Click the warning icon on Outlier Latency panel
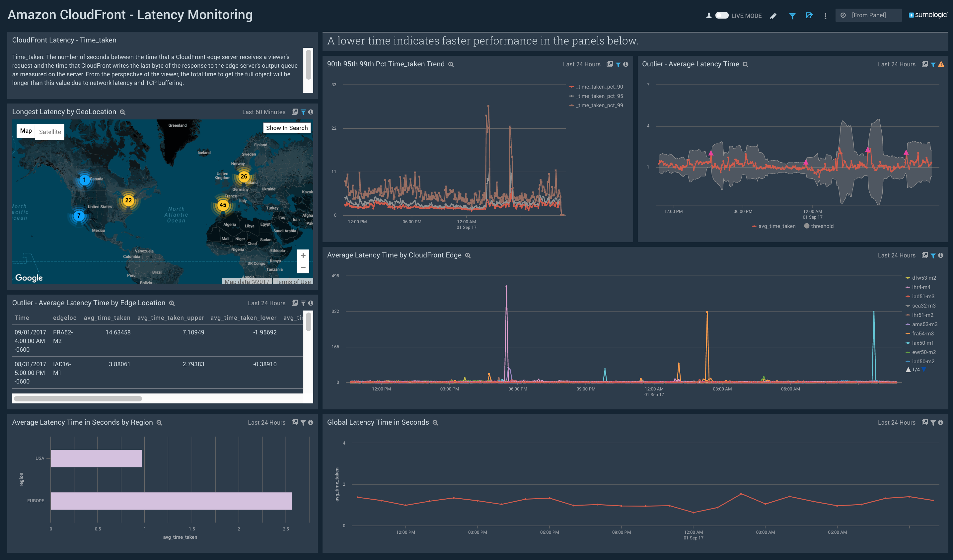Image resolution: width=953 pixels, height=560 pixels. coord(941,64)
